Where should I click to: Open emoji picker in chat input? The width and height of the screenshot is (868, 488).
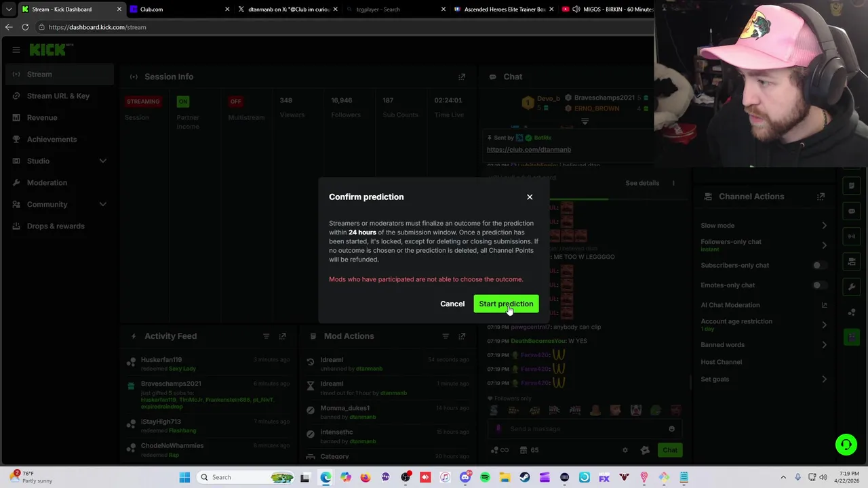coord(671,429)
